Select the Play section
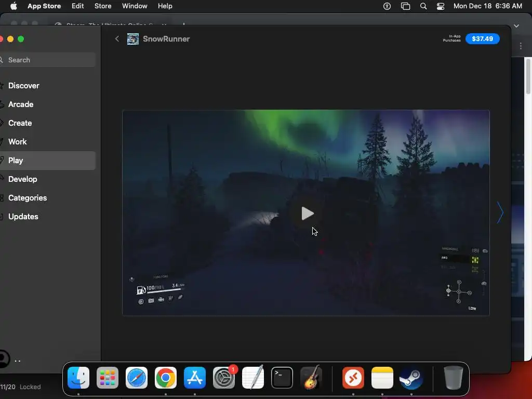Viewport: 532px width, 399px height. coord(47,160)
